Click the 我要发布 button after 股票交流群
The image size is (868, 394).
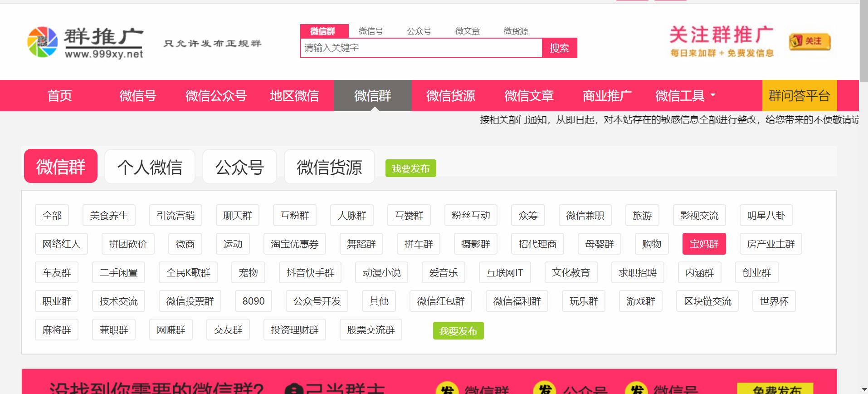point(458,331)
